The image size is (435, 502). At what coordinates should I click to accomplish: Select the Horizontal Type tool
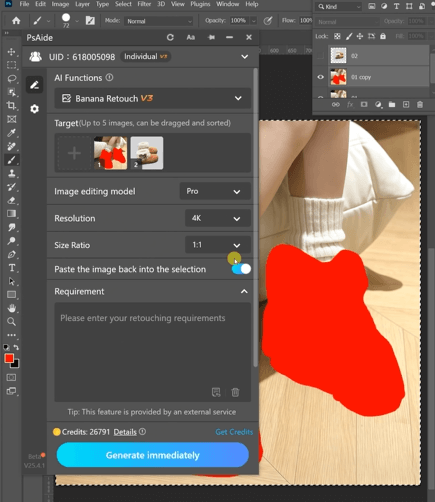pyautogui.click(x=11, y=268)
